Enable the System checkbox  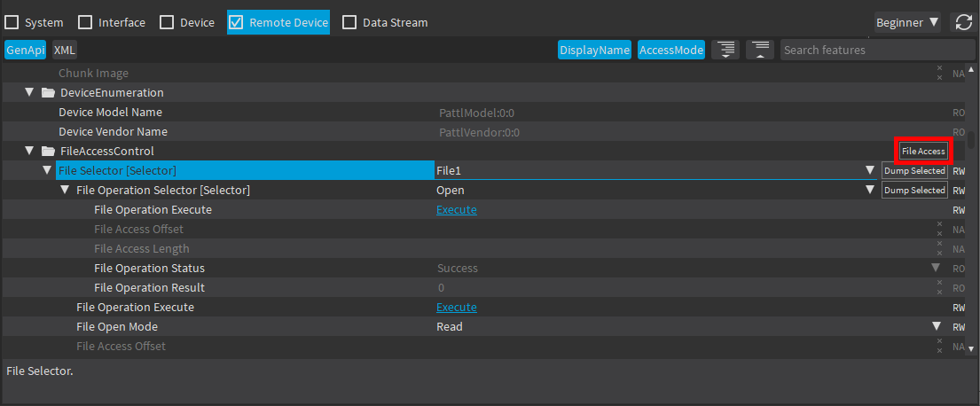[12, 22]
